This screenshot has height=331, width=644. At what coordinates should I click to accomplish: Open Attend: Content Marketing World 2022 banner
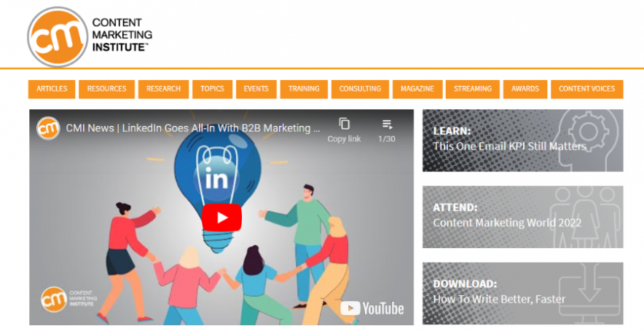click(523, 217)
